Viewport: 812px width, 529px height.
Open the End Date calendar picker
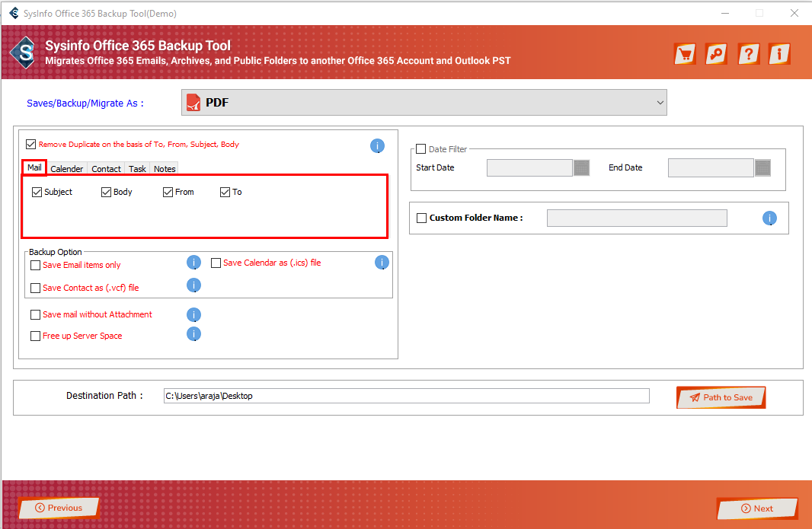(762, 167)
